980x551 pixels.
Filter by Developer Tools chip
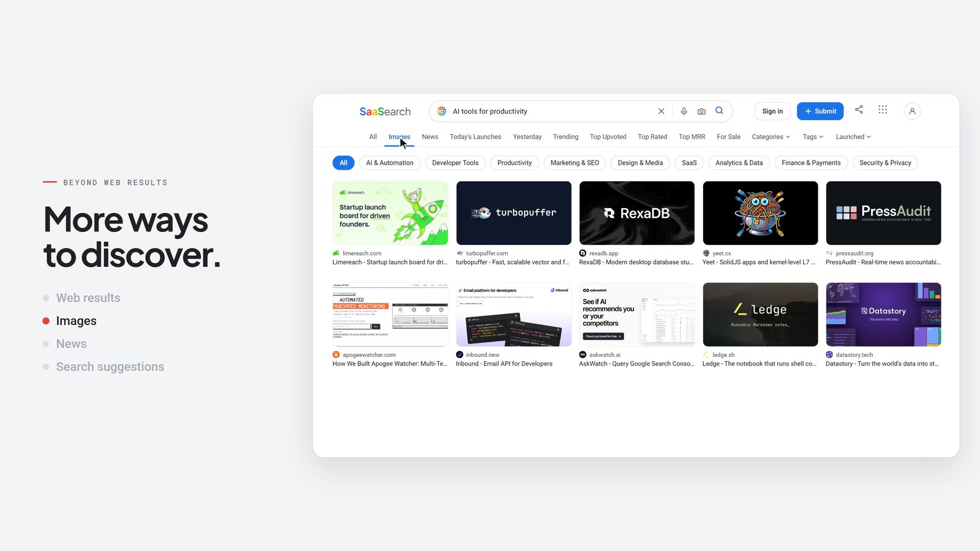455,163
